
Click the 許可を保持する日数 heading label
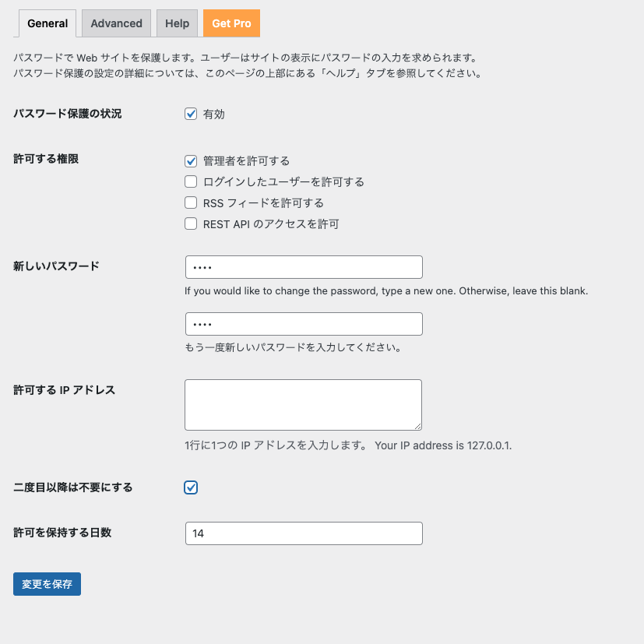pyautogui.click(x=62, y=533)
